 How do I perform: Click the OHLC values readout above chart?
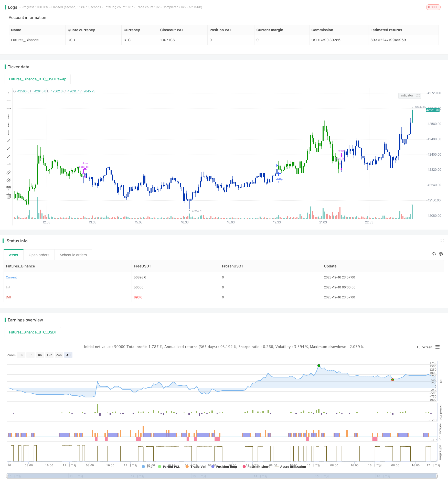point(54,91)
